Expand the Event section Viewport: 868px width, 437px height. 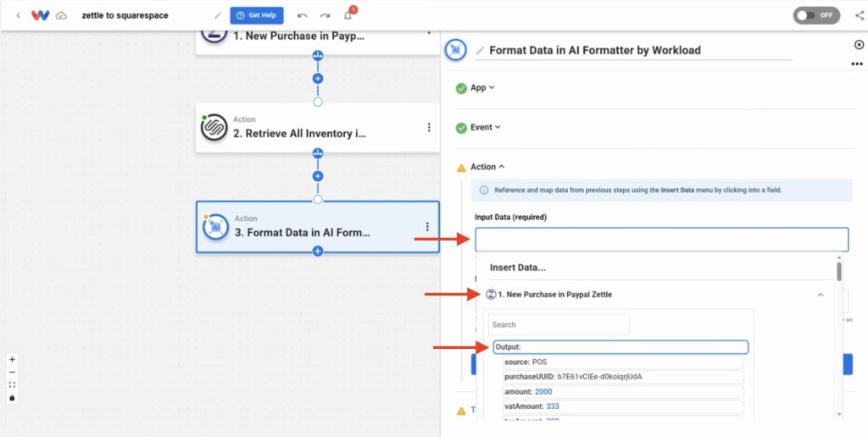click(x=485, y=127)
